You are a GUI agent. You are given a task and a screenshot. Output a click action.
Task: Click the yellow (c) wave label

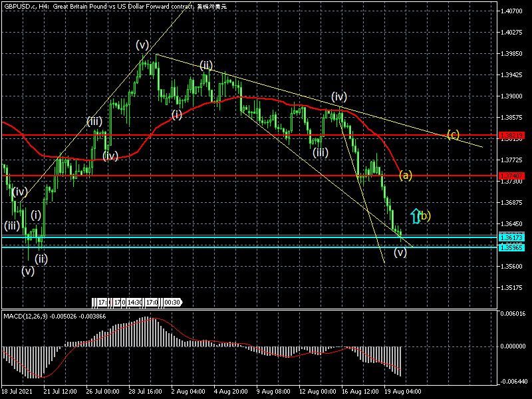point(453,135)
